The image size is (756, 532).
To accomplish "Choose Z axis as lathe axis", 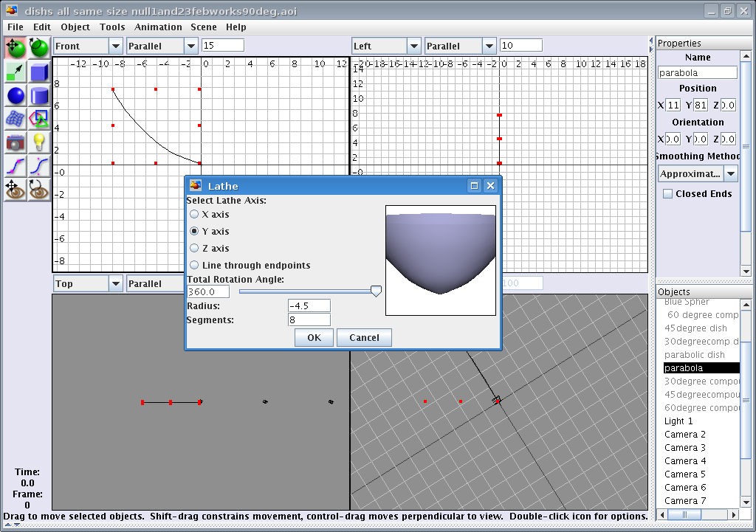I will (194, 248).
